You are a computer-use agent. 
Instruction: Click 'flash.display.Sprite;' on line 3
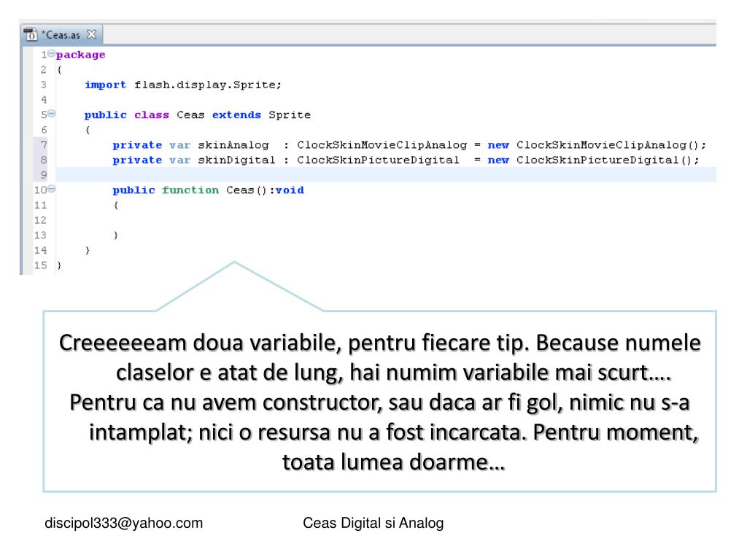pos(208,85)
